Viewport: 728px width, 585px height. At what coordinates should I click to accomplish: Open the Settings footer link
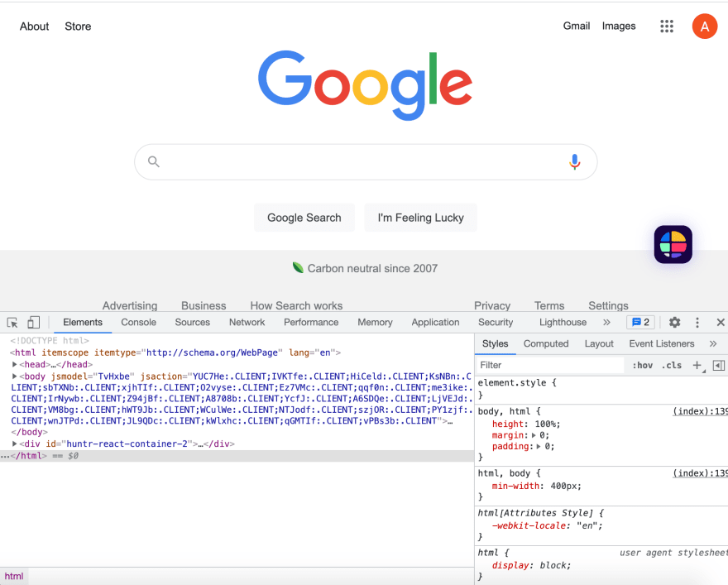click(608, 305)
